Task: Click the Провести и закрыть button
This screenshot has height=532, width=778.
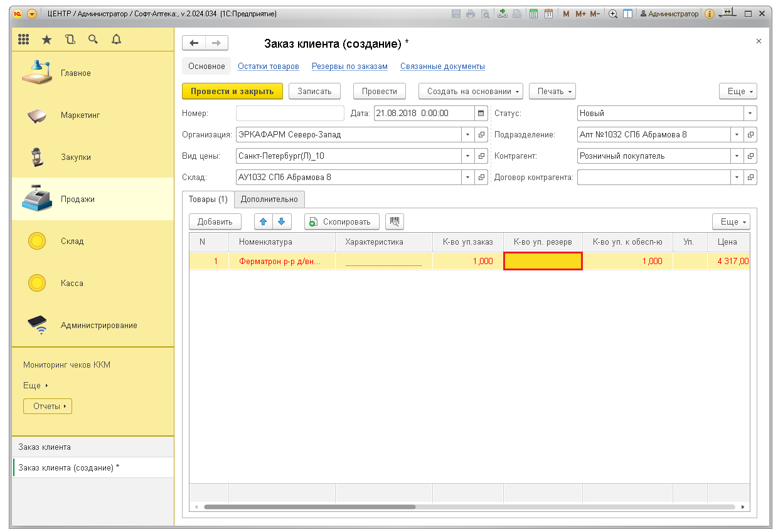Action: click(x=232, y=92)
